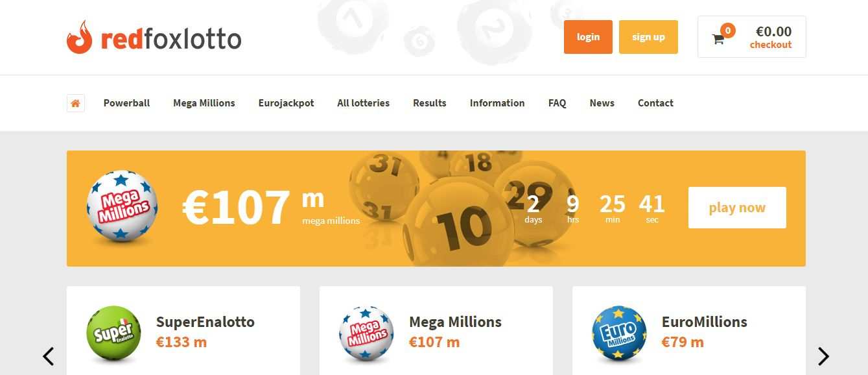
Task: Click Mega Millions ball in lottery card
Action: pyautogui.click(x=366, y=333)
